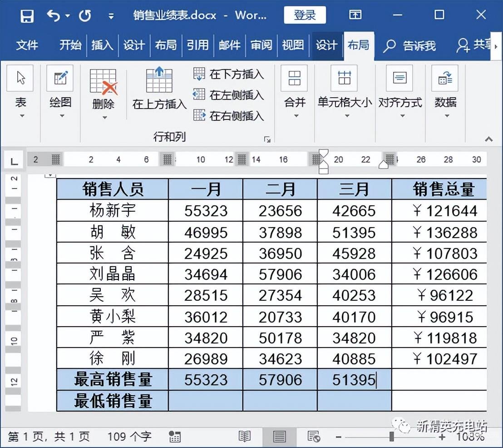Click the cell with value 50178
This screenshot has width=503, height=448.
coord(280,338)
